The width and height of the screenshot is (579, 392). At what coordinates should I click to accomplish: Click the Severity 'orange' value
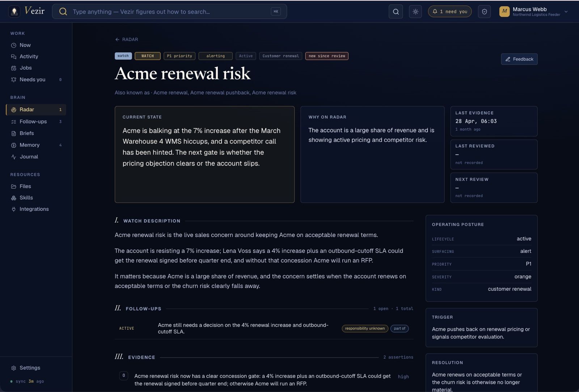pos(523,277)
